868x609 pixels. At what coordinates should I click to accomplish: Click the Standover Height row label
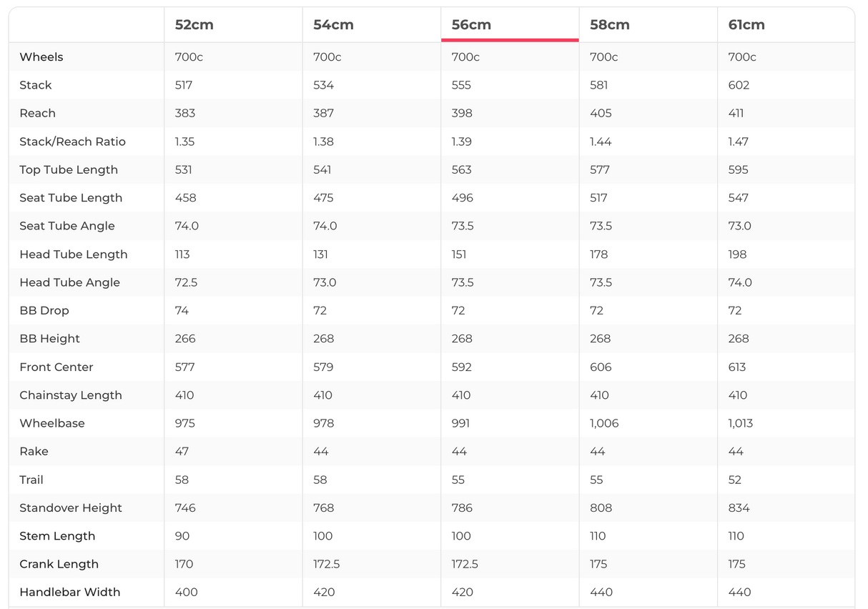71,508
